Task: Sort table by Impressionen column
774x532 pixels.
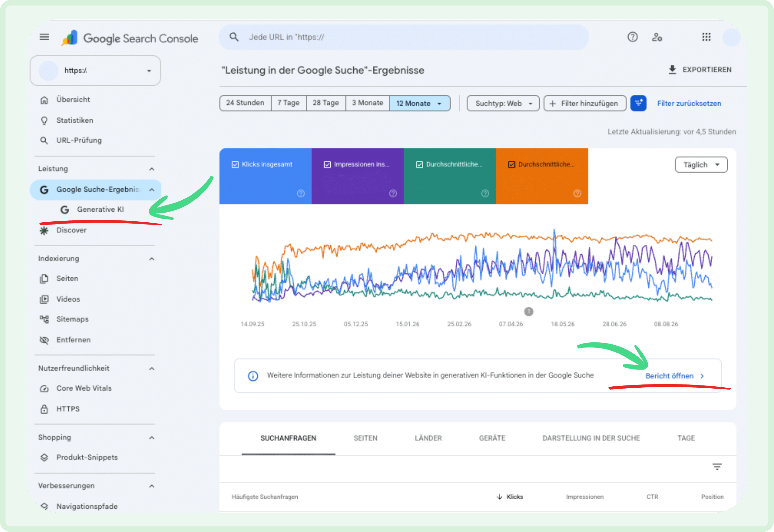Action: click(x=585, y=497)
